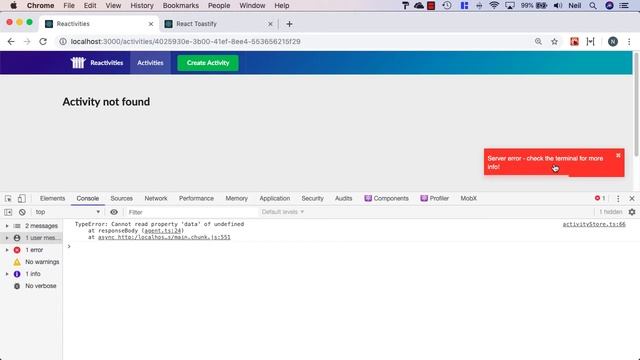This screenshot has height=360, width=640.
Task: Open the agent.ts:24 source link
Action: pyautogui.click(x=163, y=231)
